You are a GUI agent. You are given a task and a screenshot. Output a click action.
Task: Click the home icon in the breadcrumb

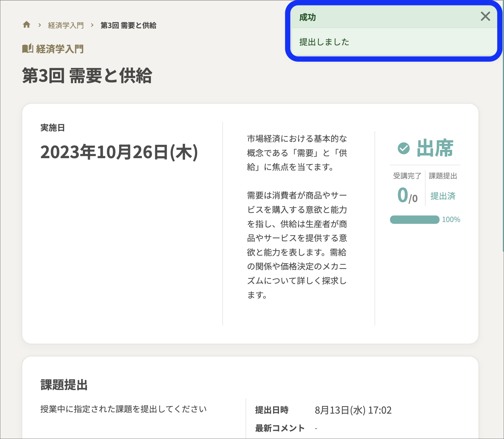(27, 25)
